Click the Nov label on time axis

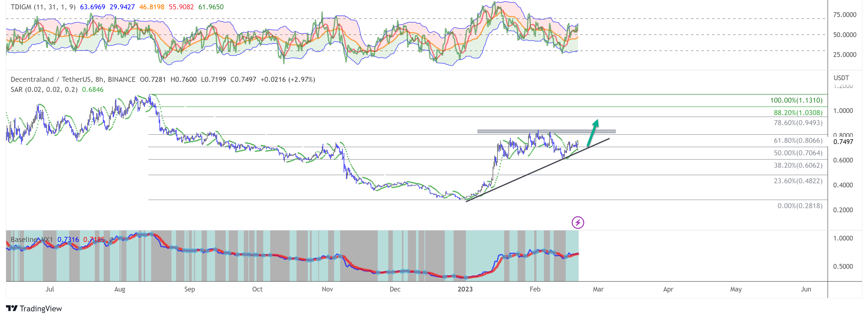tap(327, 289)
